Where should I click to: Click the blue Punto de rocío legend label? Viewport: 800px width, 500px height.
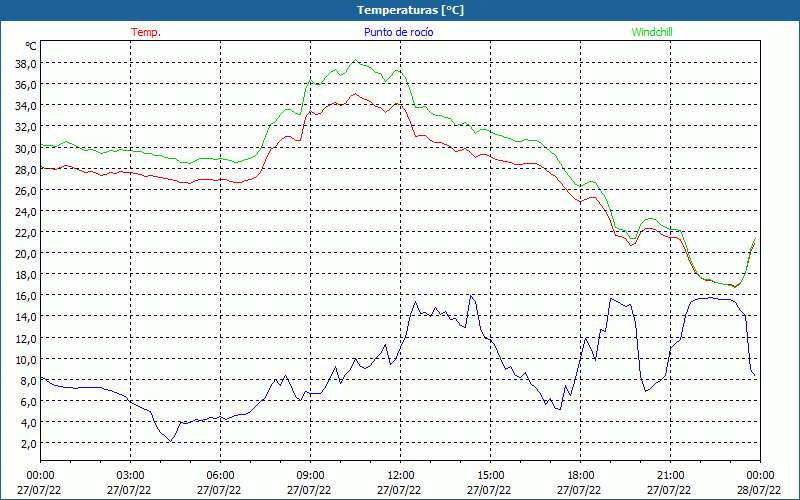[x=398, y=32]
